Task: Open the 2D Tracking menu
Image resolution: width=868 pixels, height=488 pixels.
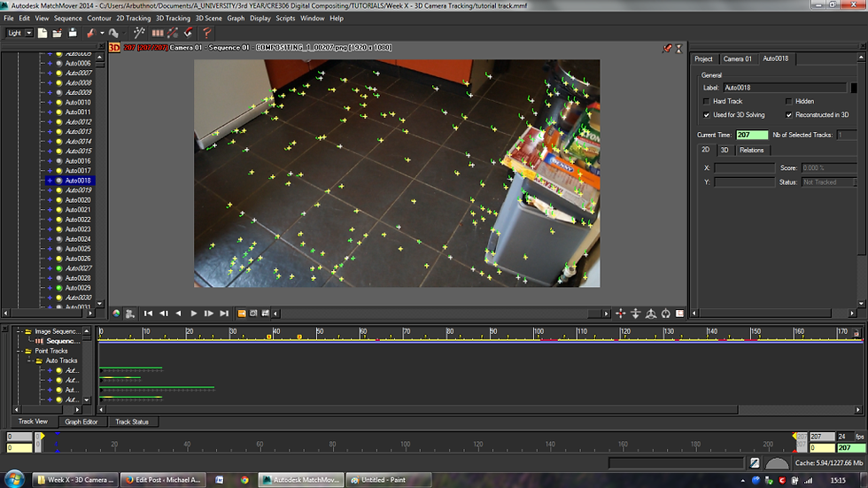Action: tap(134, 19)
